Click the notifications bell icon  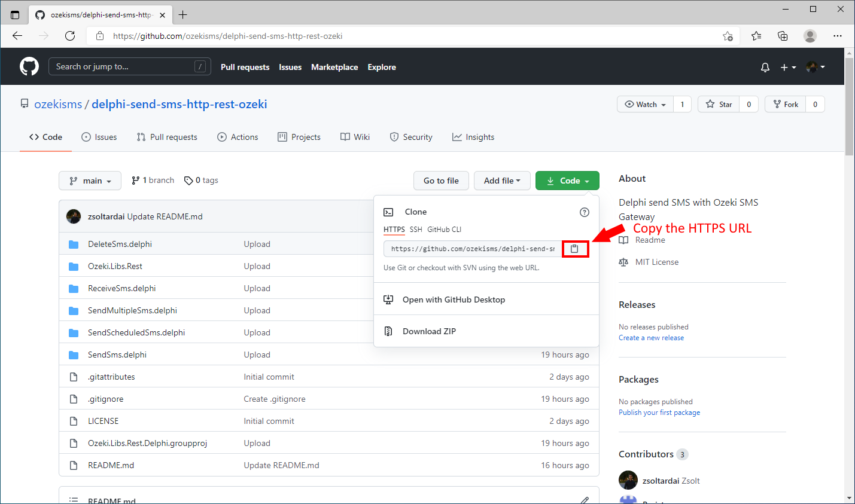click(765, 67)
